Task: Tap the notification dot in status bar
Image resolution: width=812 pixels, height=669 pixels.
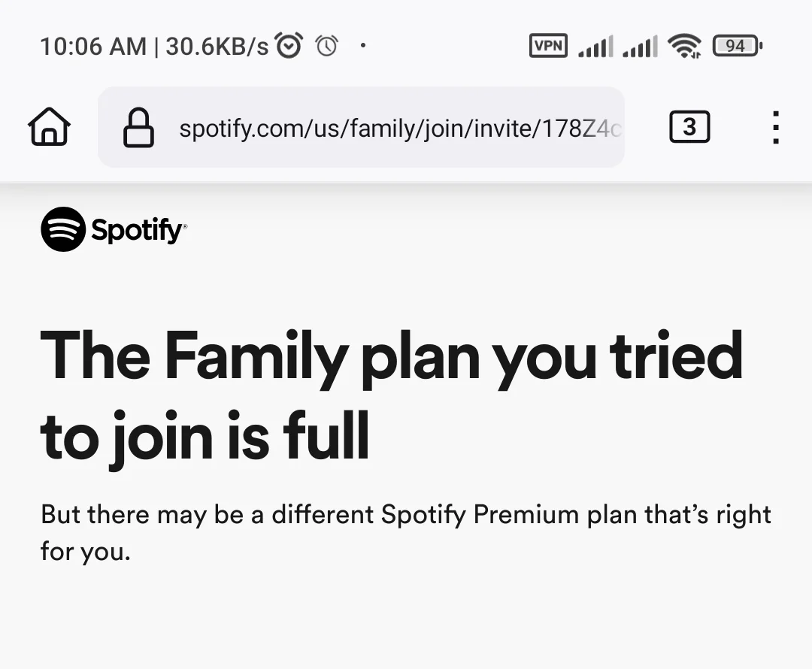Action: pos(363,46)
